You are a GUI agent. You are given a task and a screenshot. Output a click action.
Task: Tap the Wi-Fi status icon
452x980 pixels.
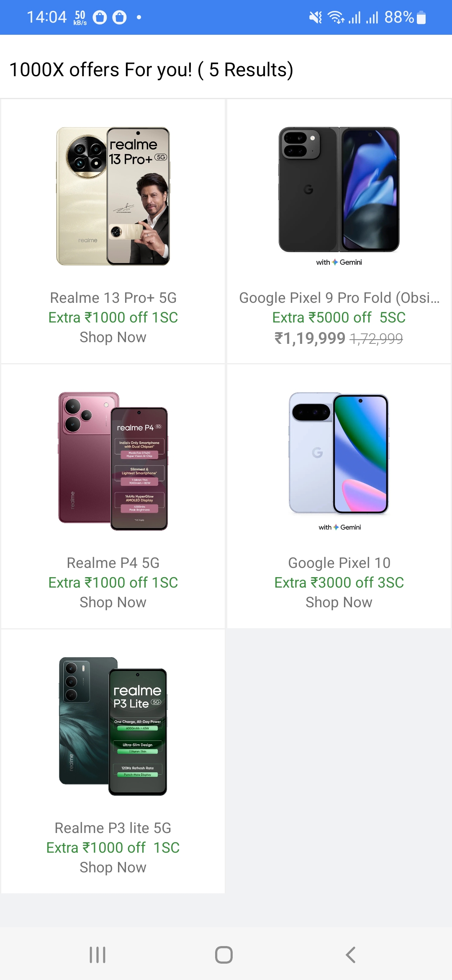[335, 17]
